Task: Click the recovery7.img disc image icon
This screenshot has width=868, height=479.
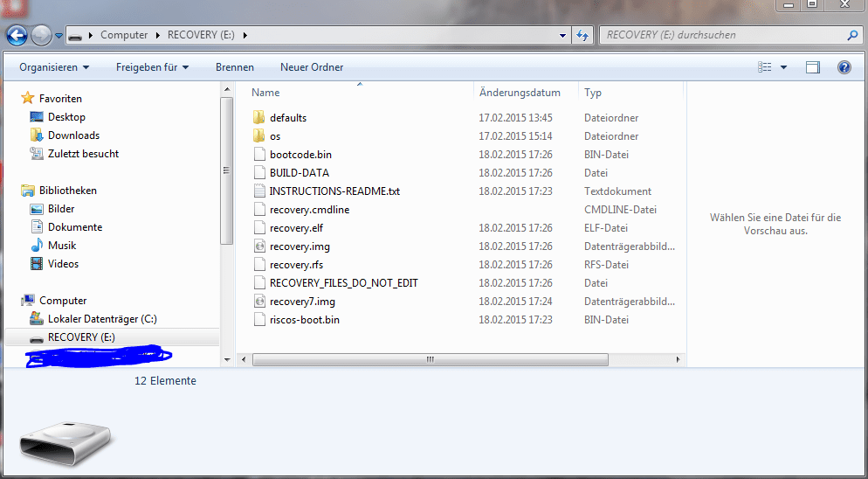Action: tap(259, 302)
